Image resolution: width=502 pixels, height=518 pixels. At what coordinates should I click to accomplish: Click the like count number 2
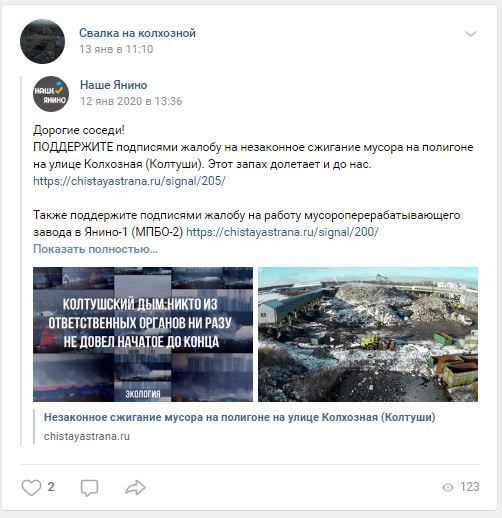[x=51, y=487]
